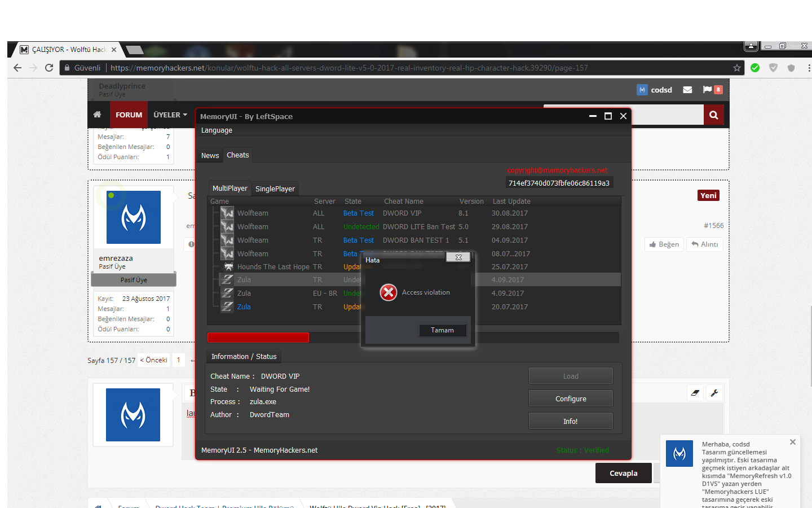The image size is (812, 508).
Task: Click the browser forward arrow
Action: [33, 68]
